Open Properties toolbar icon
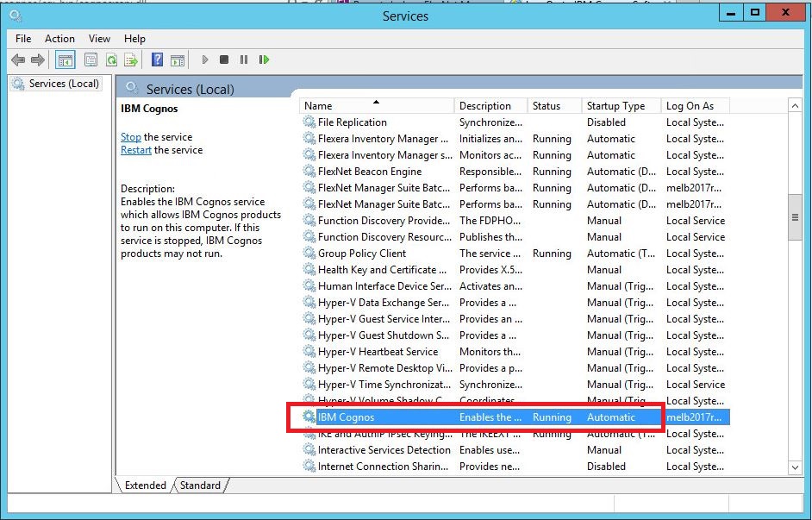The image size is (812, 520). (x=91, y=60)
